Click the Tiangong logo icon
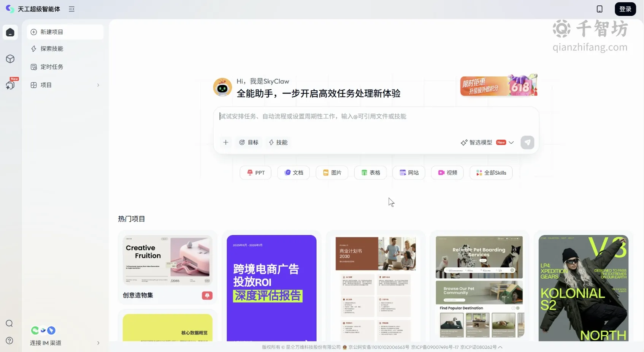Screen dimensions: 644x352 click(10, 9)
